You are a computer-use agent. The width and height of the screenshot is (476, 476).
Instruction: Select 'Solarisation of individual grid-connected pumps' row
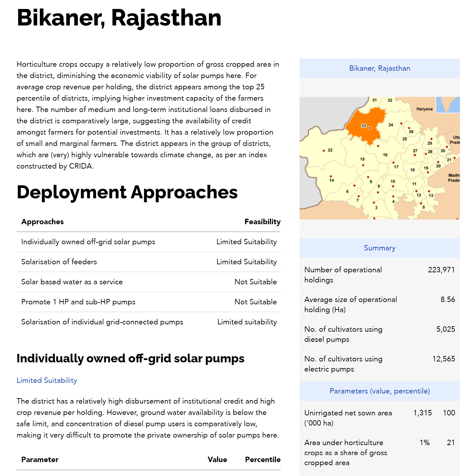148,322
